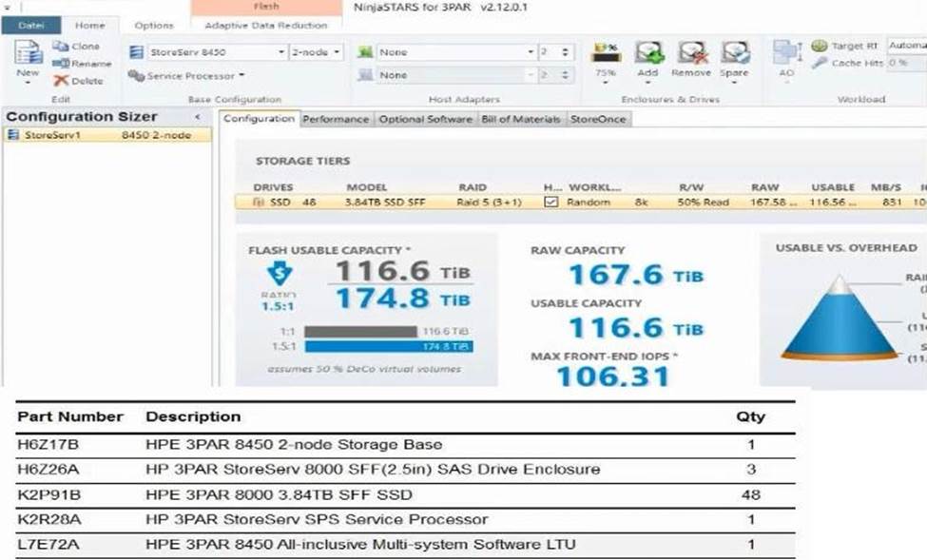Click the Datei file menu button

coord(31,26)
